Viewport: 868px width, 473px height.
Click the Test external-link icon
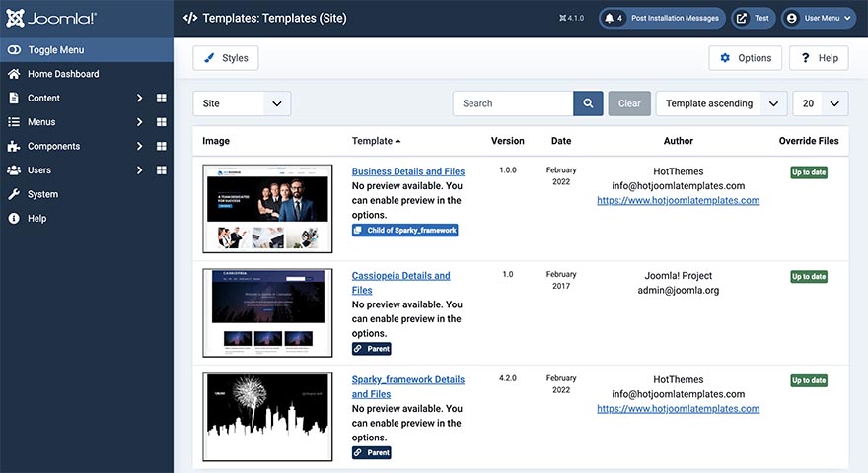pos(741,19)
